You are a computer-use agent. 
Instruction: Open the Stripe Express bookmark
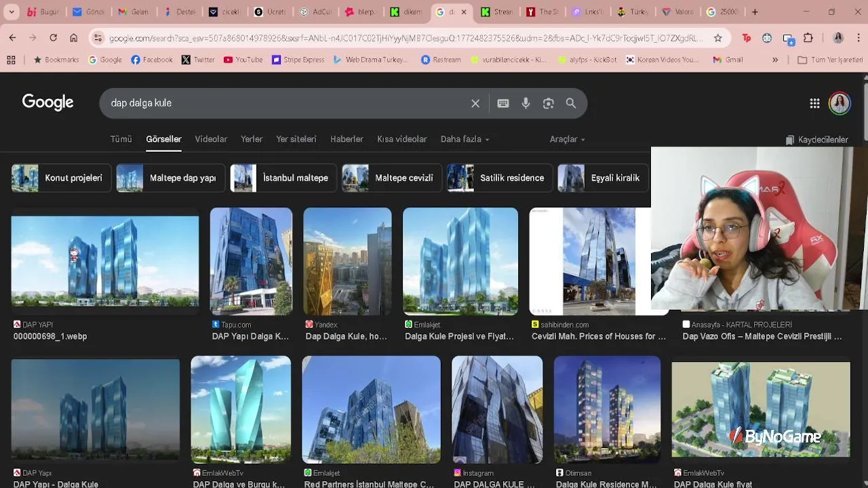298,60
